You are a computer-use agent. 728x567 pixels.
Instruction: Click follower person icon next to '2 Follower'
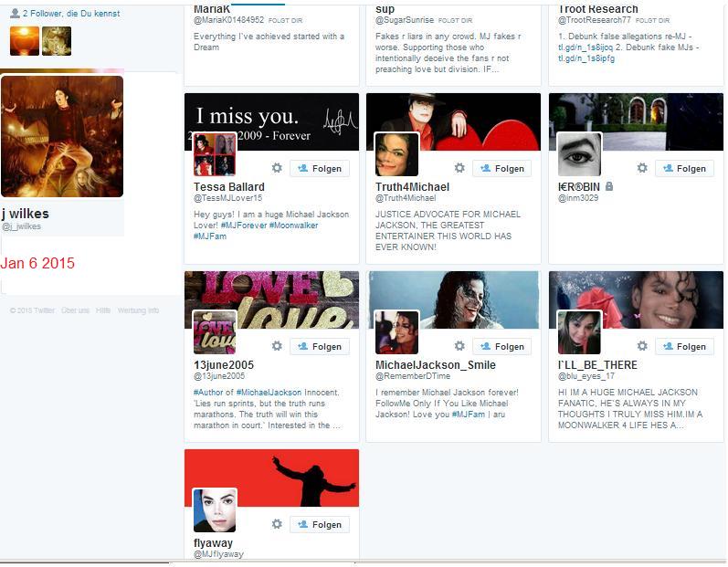point(15,14)
